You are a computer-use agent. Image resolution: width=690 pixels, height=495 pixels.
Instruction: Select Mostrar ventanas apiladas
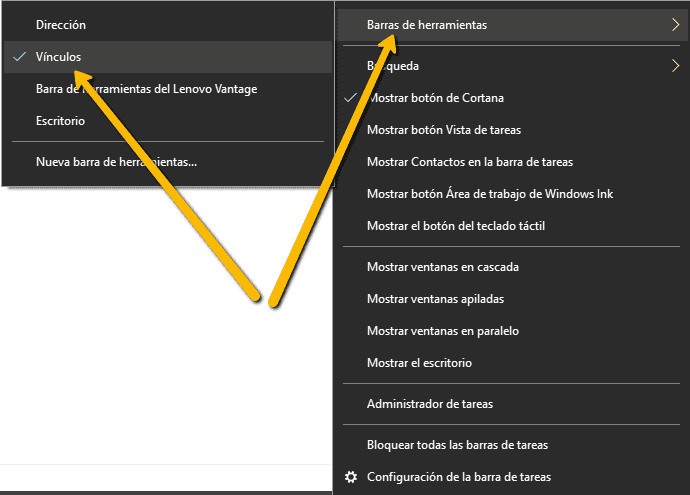513,299
